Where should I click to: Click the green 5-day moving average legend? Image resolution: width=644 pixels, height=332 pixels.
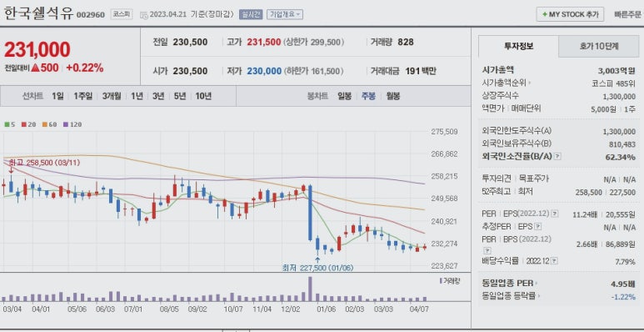pos(10,124)
